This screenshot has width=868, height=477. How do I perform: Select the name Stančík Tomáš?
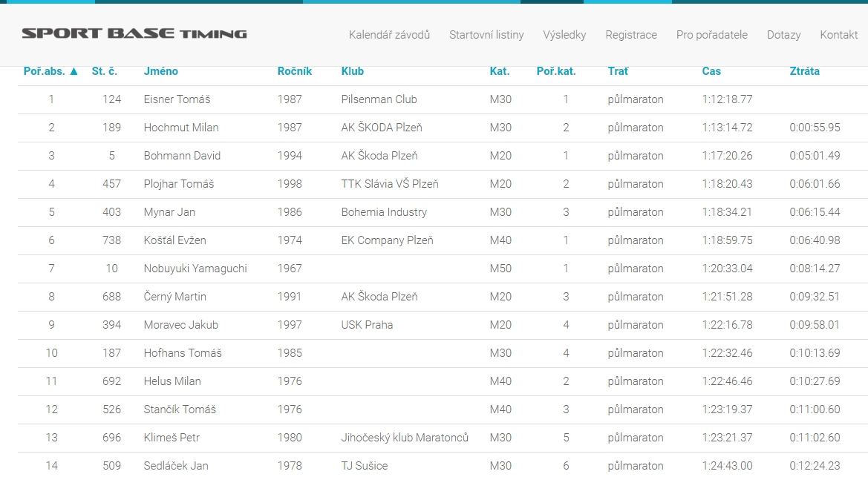[180, 410]
